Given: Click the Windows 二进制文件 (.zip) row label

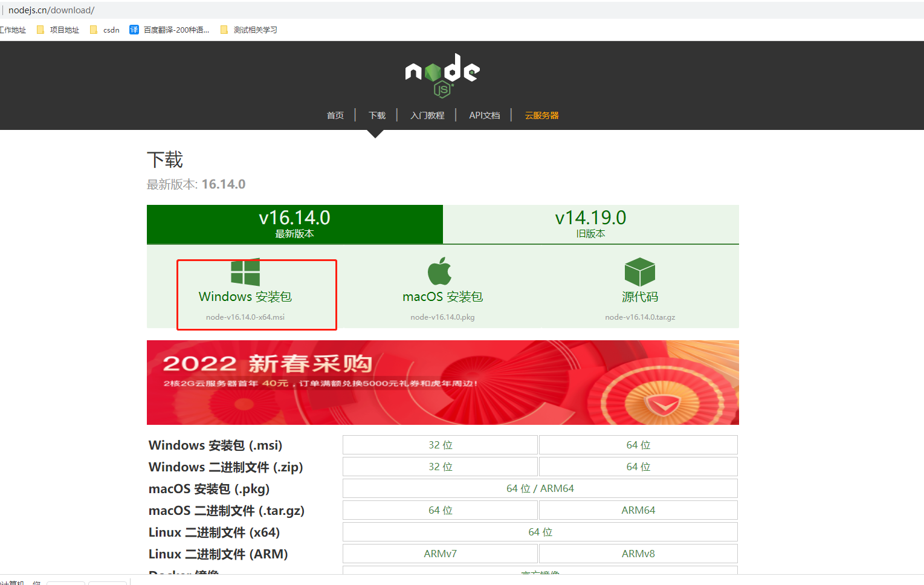Looking at the screenshot, I should (226, 467).
